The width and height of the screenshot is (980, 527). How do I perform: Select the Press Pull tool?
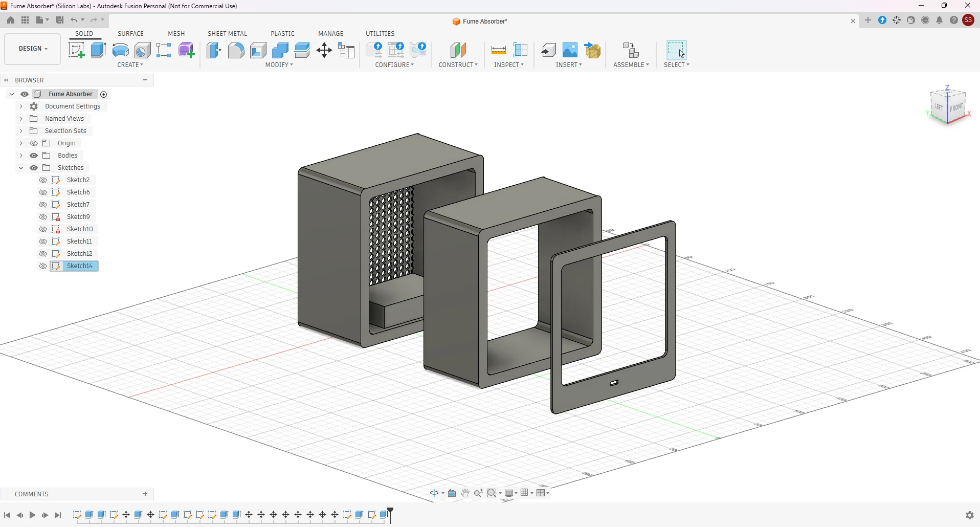click(214, 50)
